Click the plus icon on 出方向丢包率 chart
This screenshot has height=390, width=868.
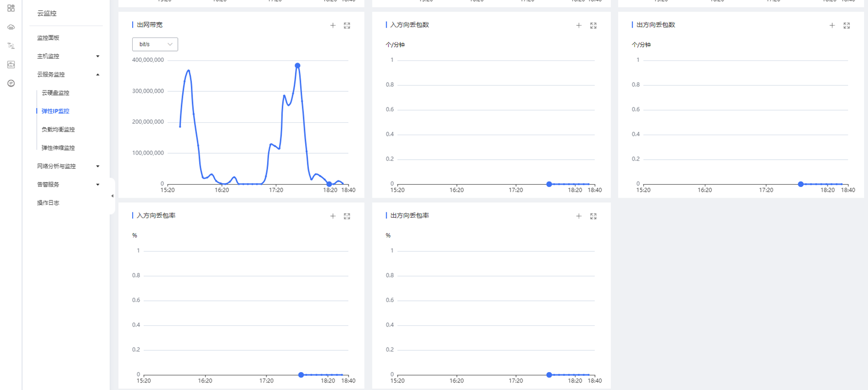579,216
